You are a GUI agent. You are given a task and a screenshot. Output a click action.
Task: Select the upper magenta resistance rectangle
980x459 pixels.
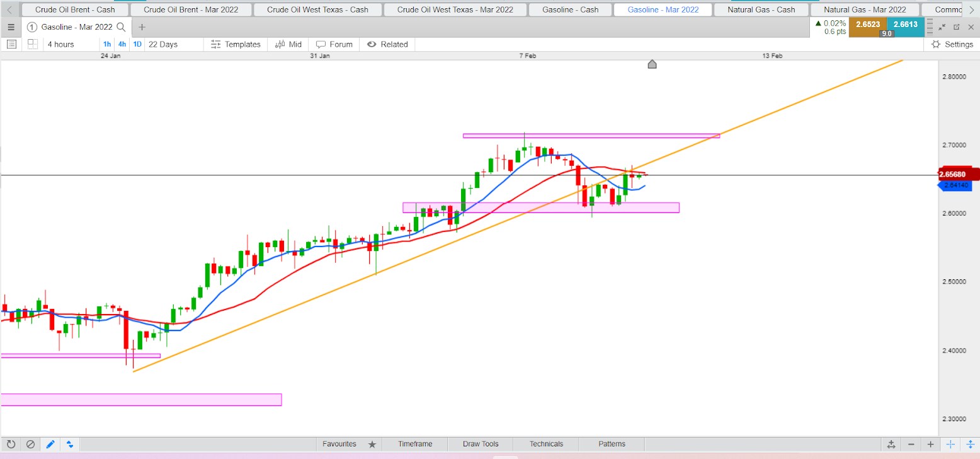(x=591, y=136)
